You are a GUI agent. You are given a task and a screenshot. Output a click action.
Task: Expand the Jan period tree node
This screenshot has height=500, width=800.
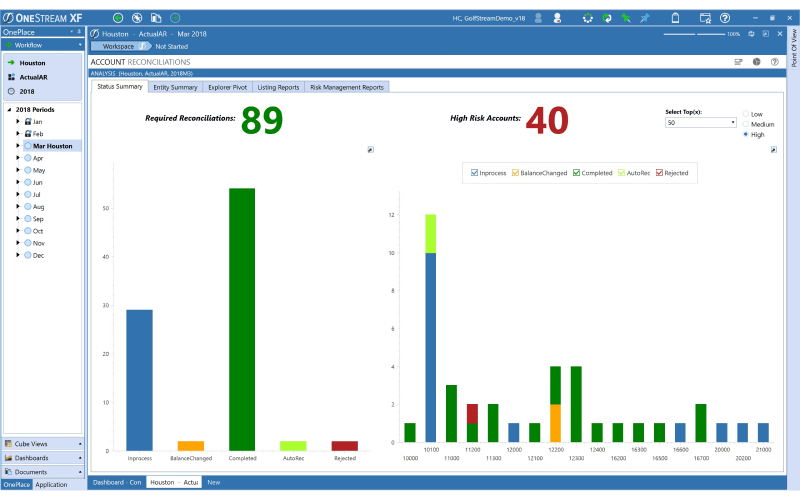(x=18, y=121)
